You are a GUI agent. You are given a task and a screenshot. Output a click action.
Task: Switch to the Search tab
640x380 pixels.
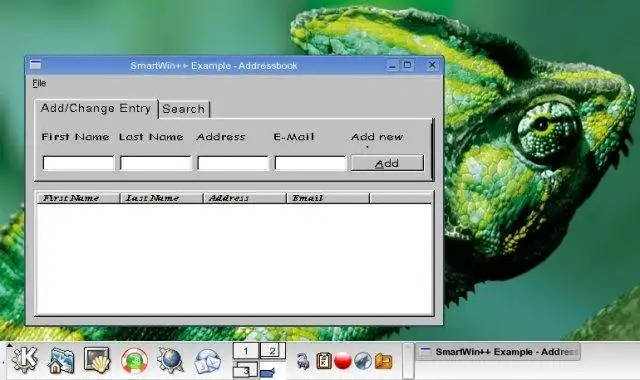tap(184, 109)
